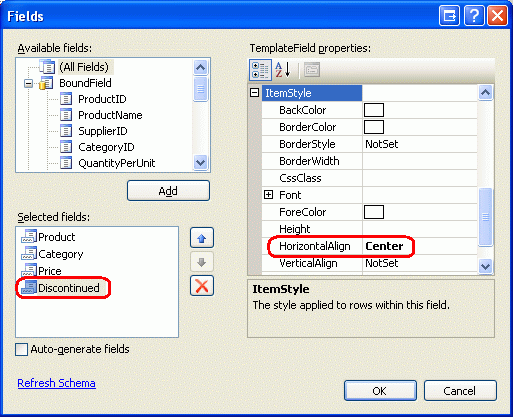Select the ForeColor property name

[x=303, y=212]
